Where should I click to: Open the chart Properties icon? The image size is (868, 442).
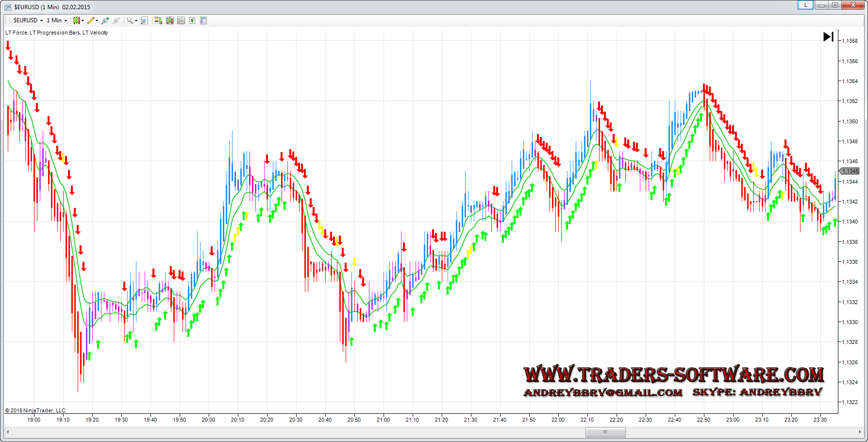pyautogui.click(x=203, y=20)
